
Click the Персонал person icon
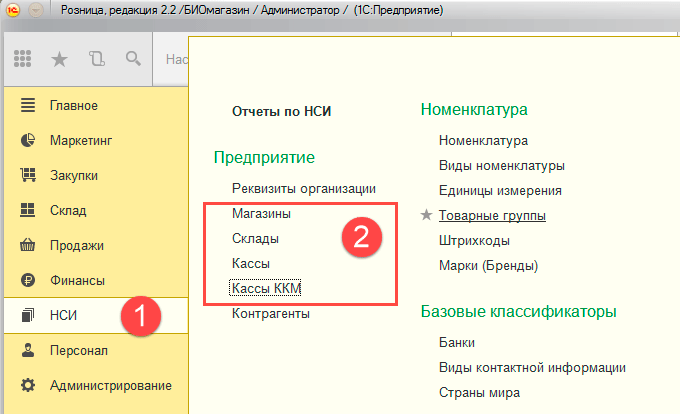pyautogui.click(x=28, y=350)
